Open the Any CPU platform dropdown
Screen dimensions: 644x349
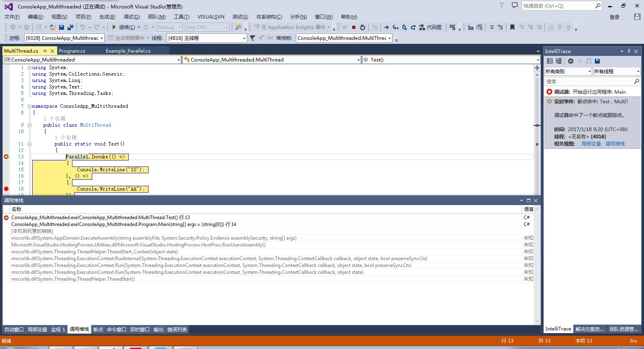click(x=207, y=27)
